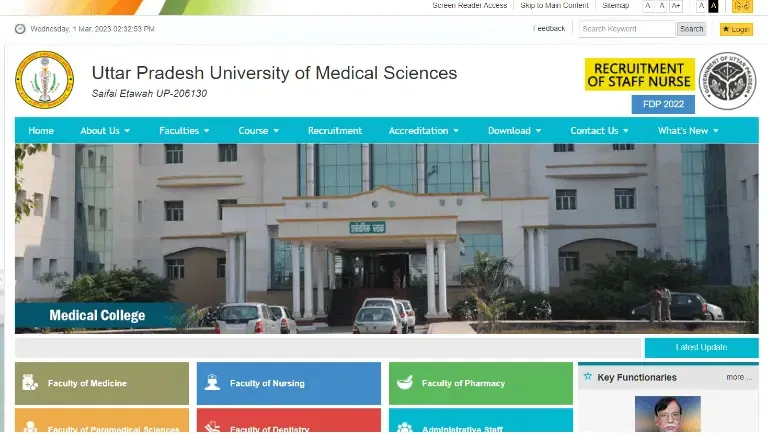Expand the About Us dropdown
The image size is (768, 435).
105,131
